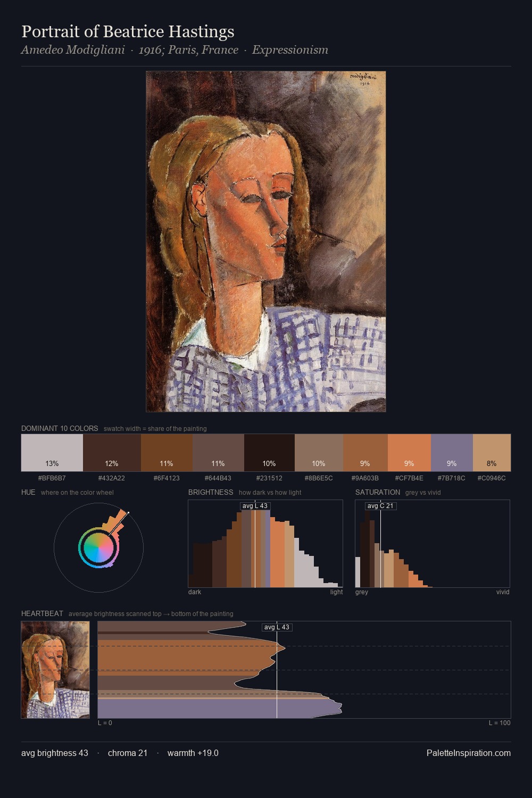Viewport: 532px width, 798px height.
Task: Click the warmth +19.0 footer text
Action: 193,753
